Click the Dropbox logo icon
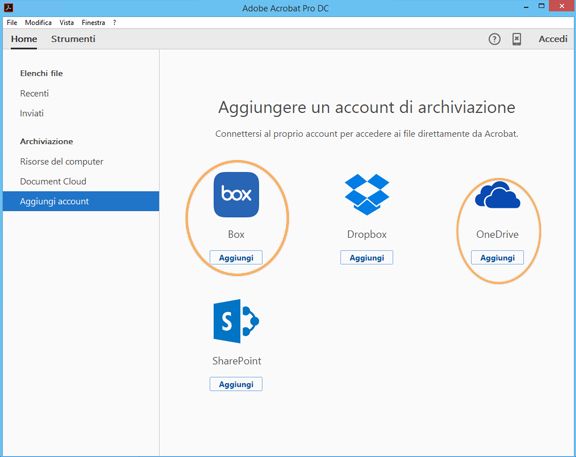 [x=367, y=194]
